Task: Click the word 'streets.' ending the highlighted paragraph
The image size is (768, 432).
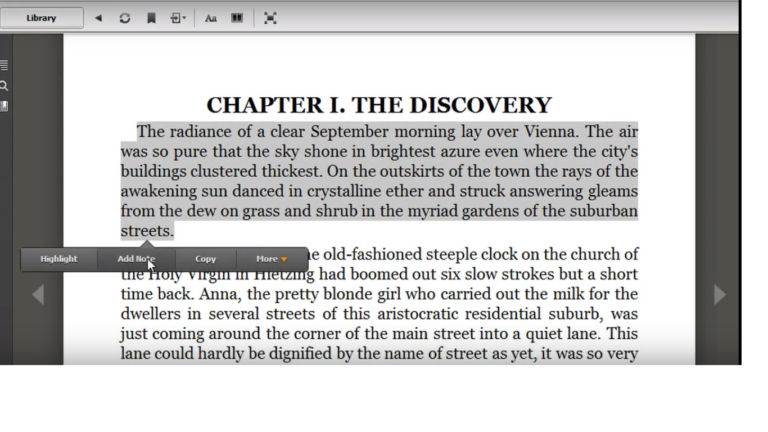Action: click(147, 231)
